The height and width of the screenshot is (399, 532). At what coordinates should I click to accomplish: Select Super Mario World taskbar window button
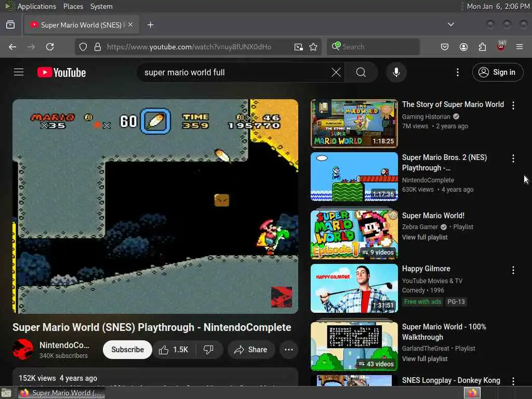[62, 393]
